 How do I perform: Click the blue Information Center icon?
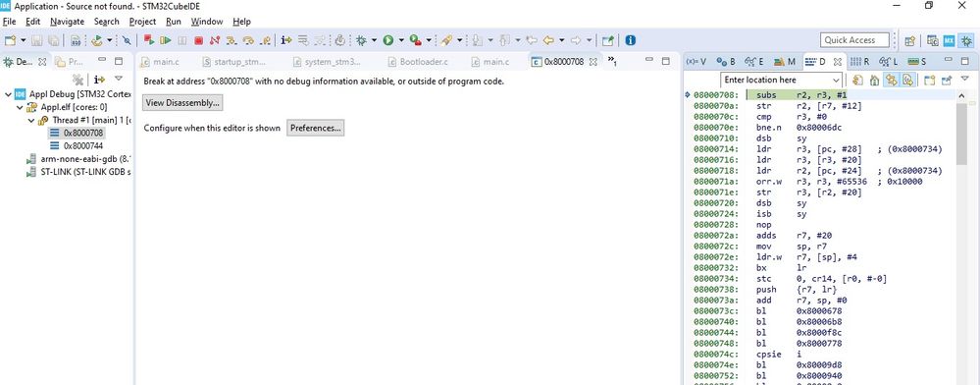[631, 40]
